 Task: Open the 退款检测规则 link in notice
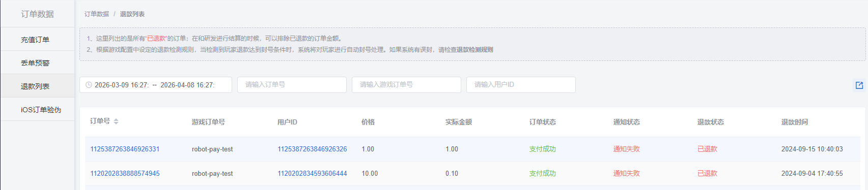click(x=475, y=50)
